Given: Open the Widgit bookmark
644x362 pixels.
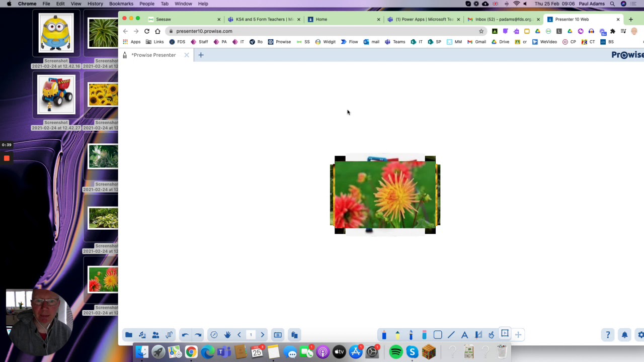Looking at the screenshot, I should coord(326,42).
